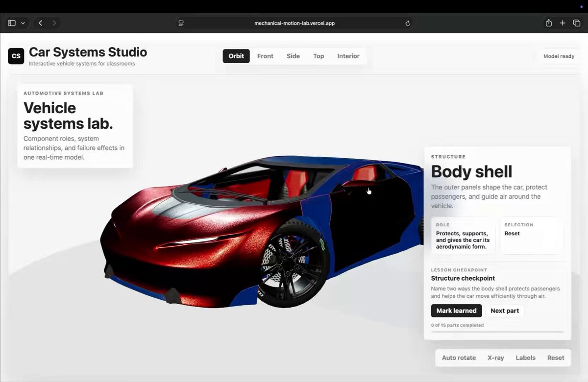Click the Body shell heading
Viewport: 588px width, 382px height.
[x=471, y=171]
